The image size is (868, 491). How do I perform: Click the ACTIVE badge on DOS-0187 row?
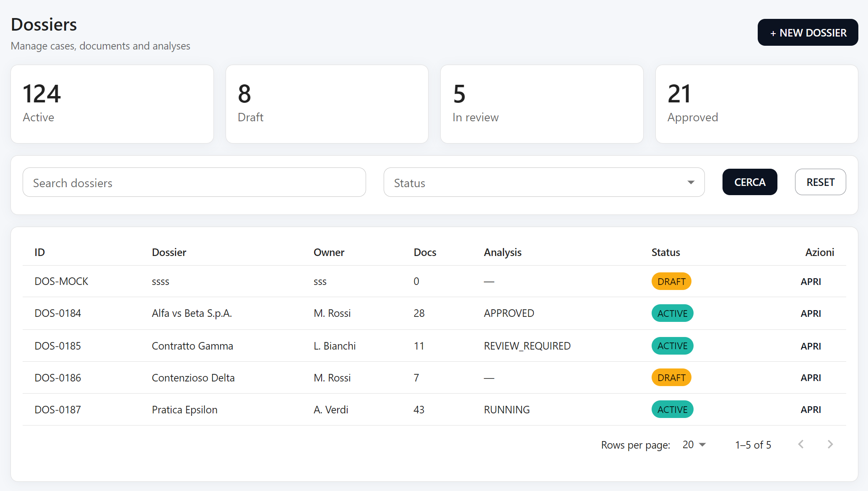[672, 410]
